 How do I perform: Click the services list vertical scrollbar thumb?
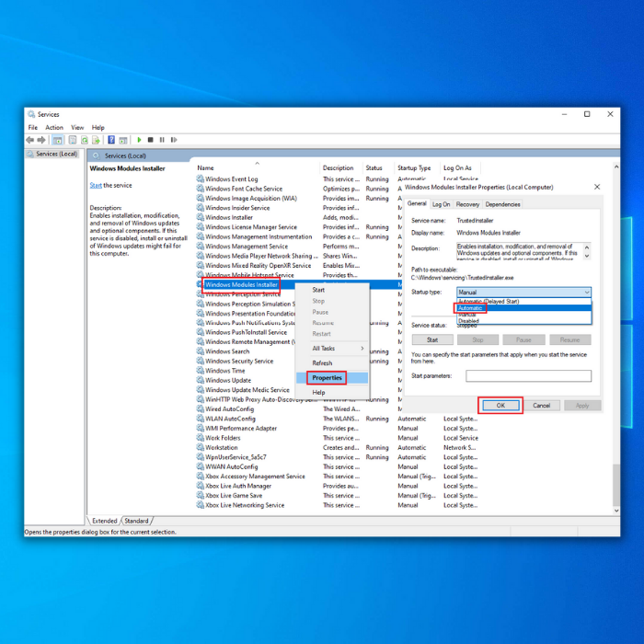(x=616, y=485)
